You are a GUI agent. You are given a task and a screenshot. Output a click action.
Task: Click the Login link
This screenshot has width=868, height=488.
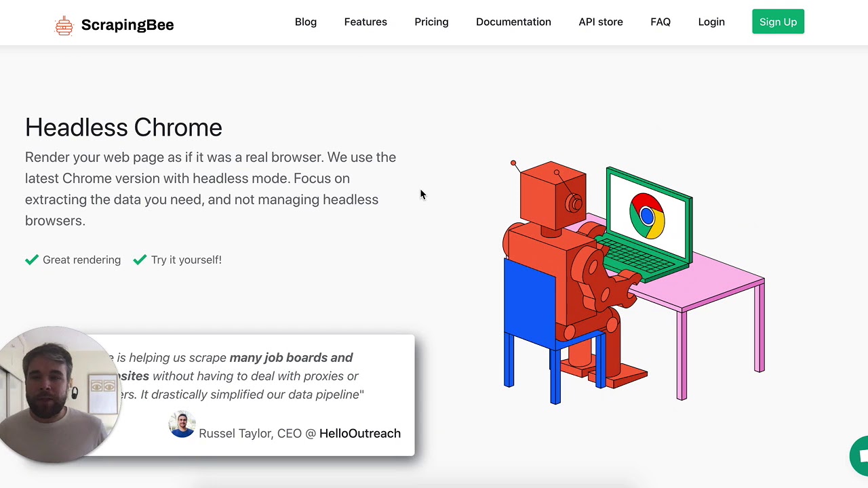(711, 22)
